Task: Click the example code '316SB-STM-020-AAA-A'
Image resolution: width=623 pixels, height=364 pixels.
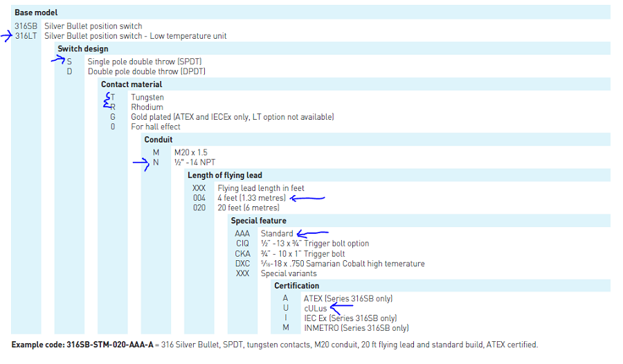Action: point(110,345)
